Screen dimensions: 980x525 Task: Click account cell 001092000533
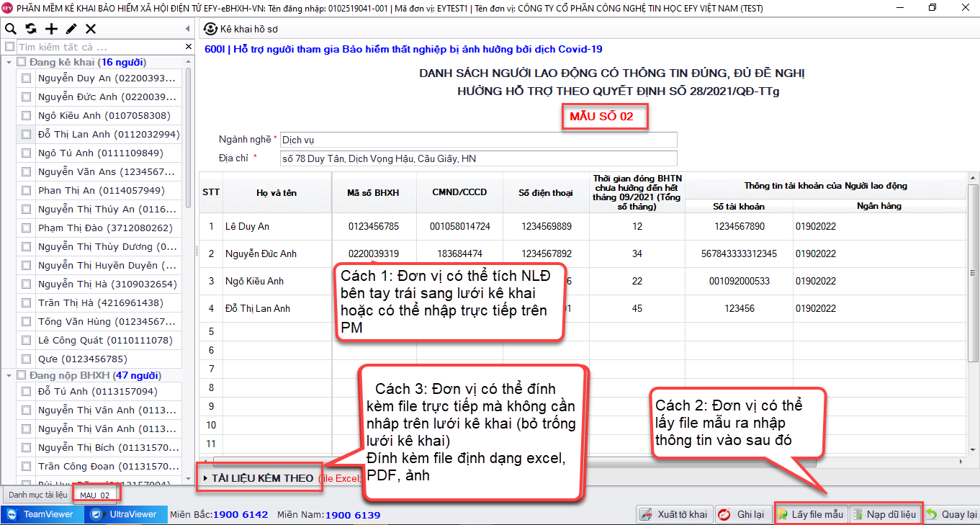click(739, 282)
